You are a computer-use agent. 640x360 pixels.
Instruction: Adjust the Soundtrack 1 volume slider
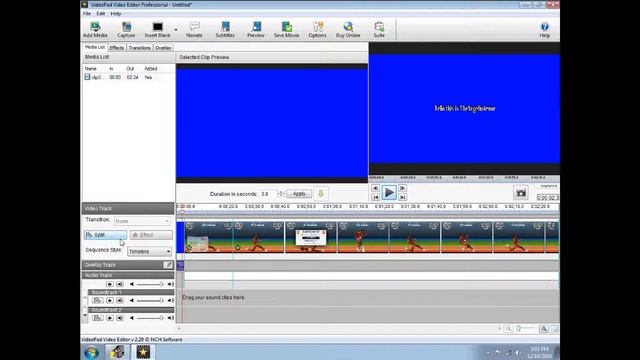[150, 300]
